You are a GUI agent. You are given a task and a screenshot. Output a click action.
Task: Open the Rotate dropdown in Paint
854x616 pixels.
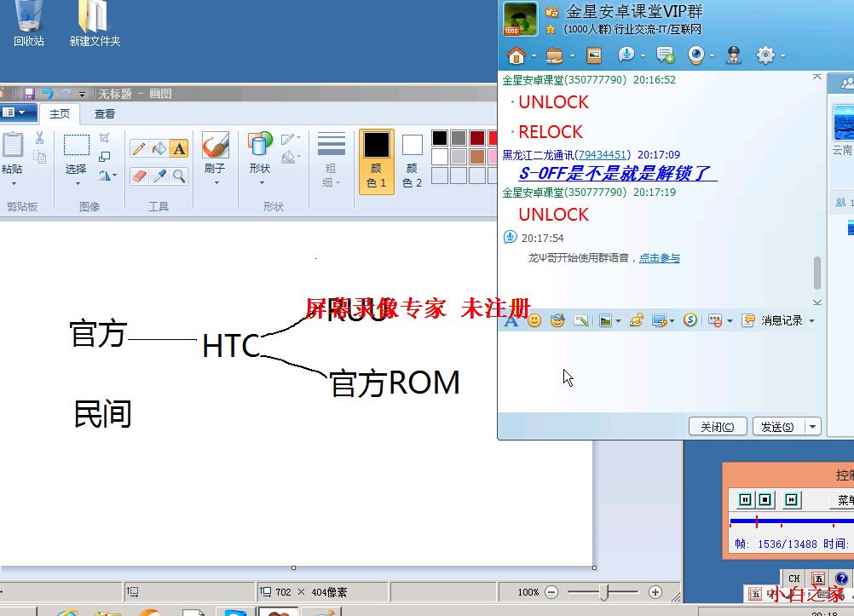107,176
